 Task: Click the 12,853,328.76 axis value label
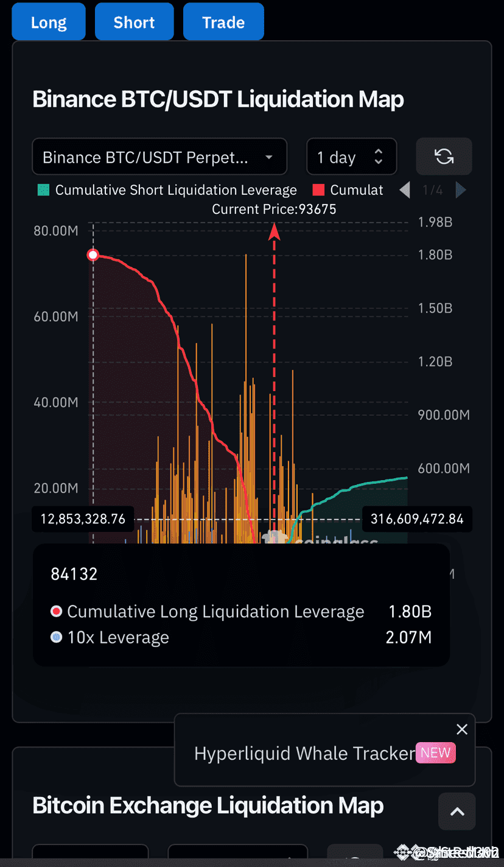(x=83, y=519)
